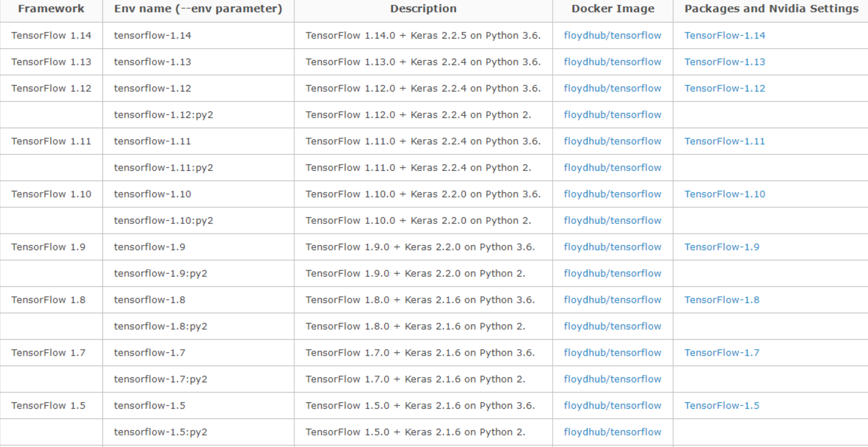Select the tensorflow-1.5:py2 env name cell
Screen dimensions: 868x447
[198, 432]
